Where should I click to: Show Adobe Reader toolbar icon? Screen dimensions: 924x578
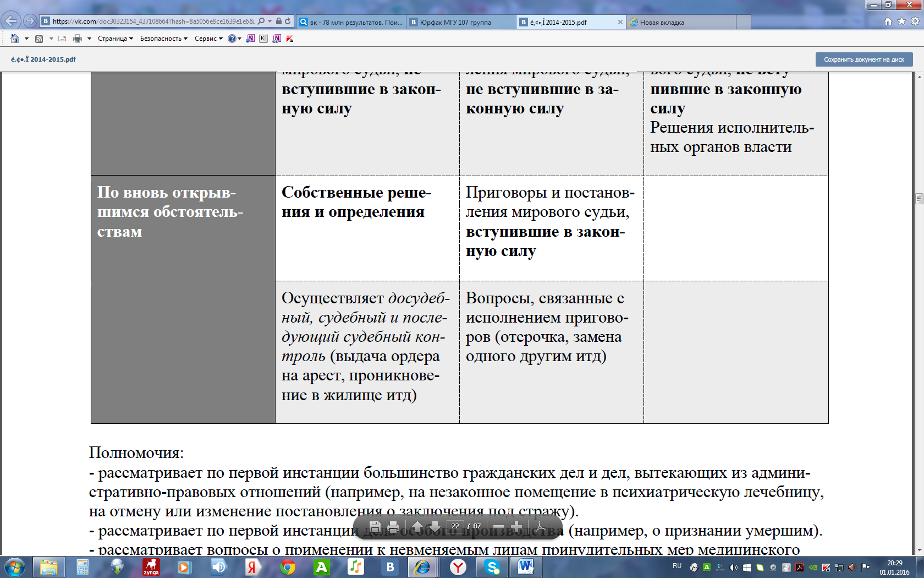tap(540, 527)
